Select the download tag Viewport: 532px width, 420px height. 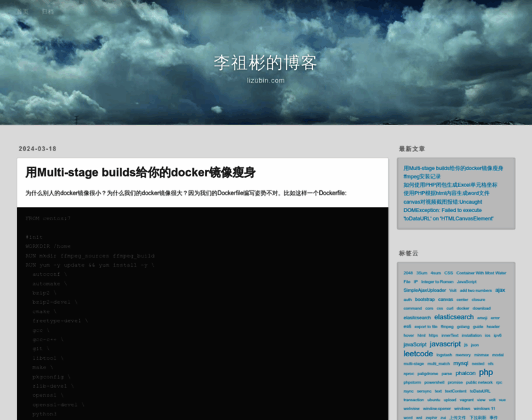point(482,309)
